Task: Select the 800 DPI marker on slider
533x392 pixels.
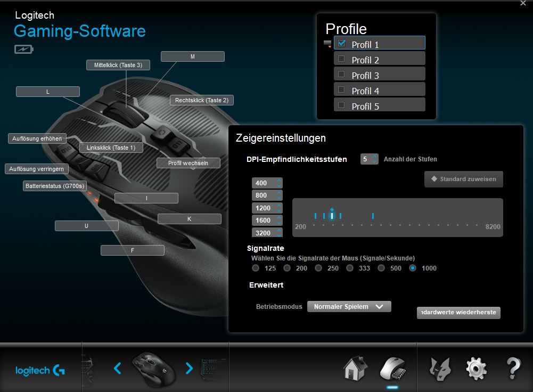Action: coord(324,216)
